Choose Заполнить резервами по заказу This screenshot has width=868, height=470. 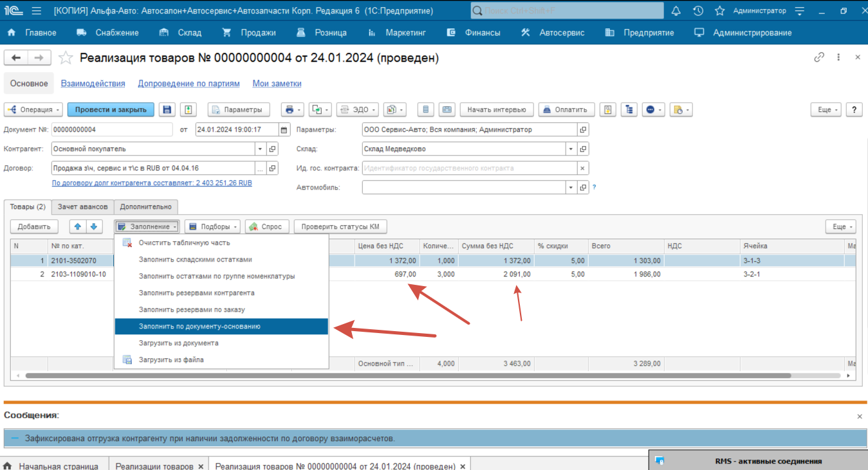[221, 310]
